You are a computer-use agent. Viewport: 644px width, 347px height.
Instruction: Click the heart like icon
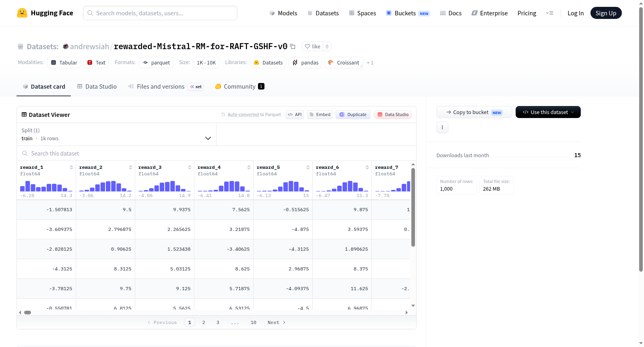[308, 46]
